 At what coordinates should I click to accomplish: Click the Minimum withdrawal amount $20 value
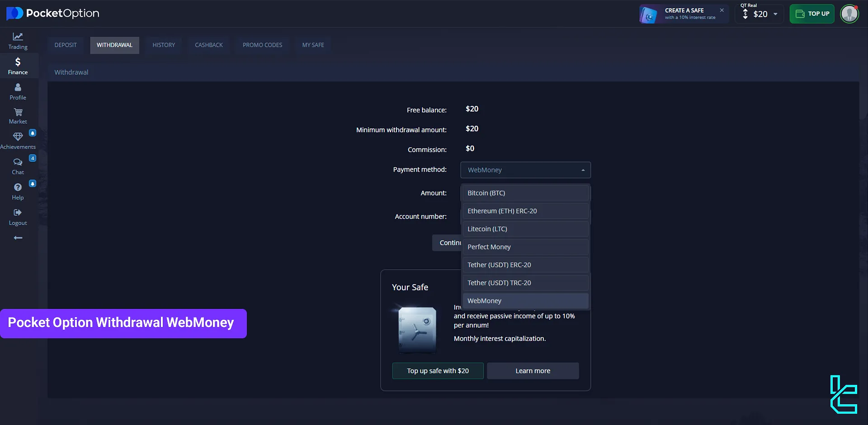(472, 129)
